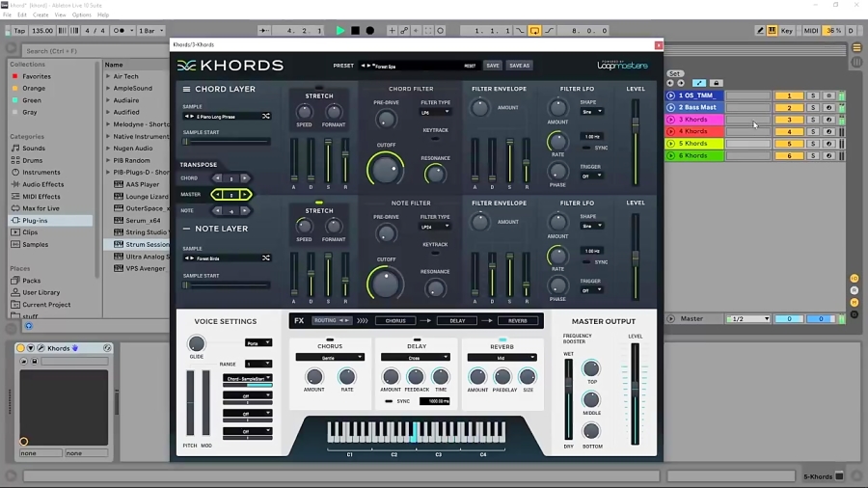The image size is (868, 488).
Task: Click the SAVE AS preset button
Action: 519,66
